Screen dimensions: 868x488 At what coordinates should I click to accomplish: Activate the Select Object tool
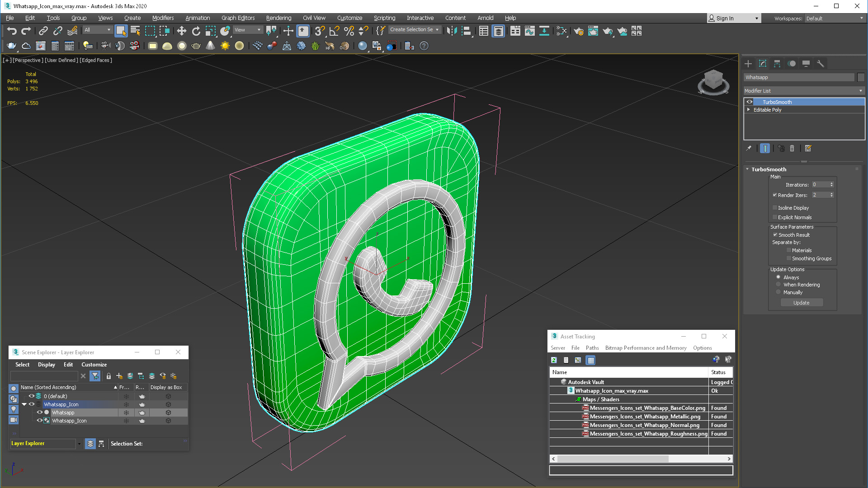[x=121, y=31]
